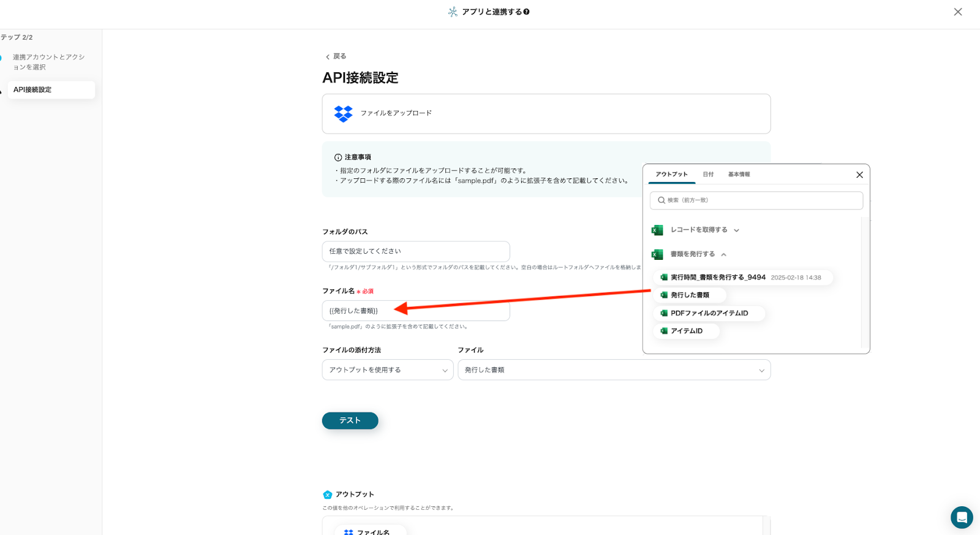Select the PDFファイルのアイテムID output item

coord(709,313)
